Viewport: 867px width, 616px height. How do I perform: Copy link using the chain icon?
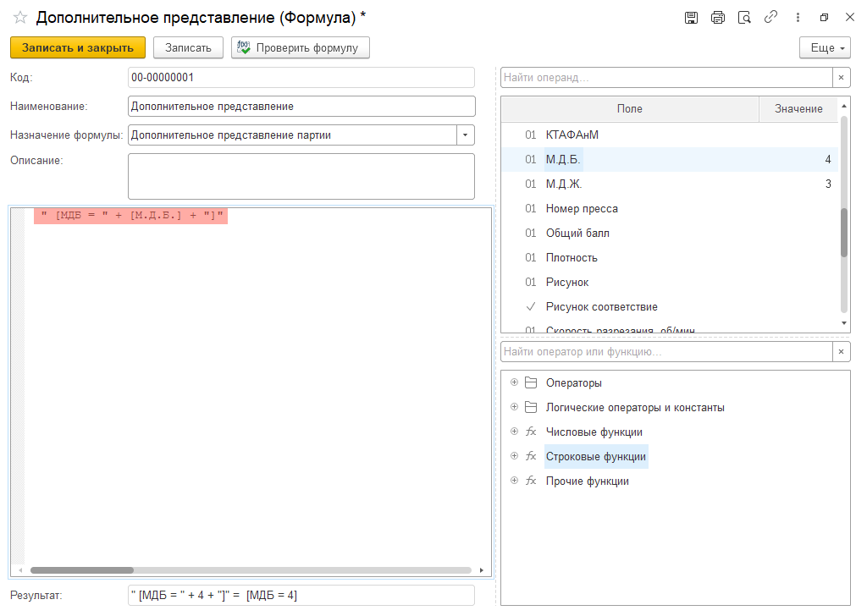coord(770,18)
